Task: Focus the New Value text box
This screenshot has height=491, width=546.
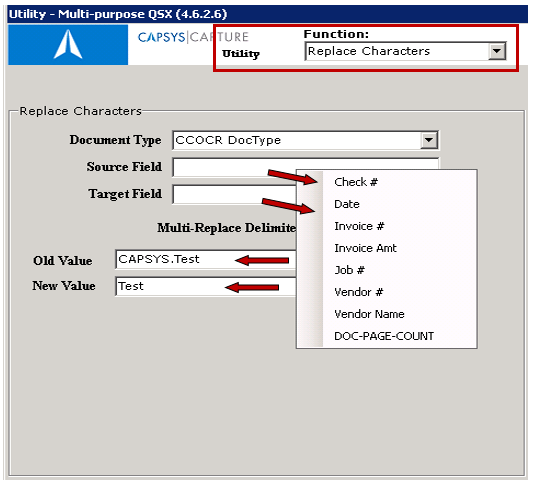Action: [x=205, y=286]
